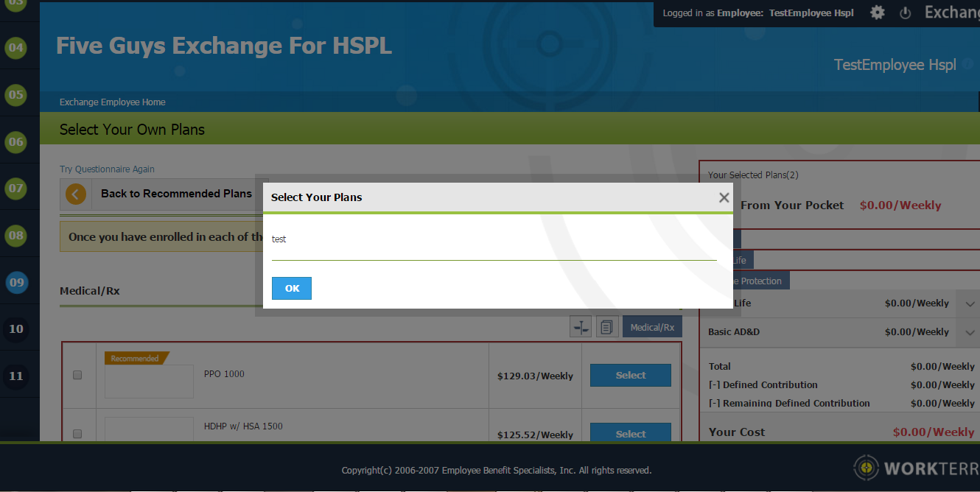Go to step 06 circle
Screen dimensions: 980x492
tap(16, 142)
